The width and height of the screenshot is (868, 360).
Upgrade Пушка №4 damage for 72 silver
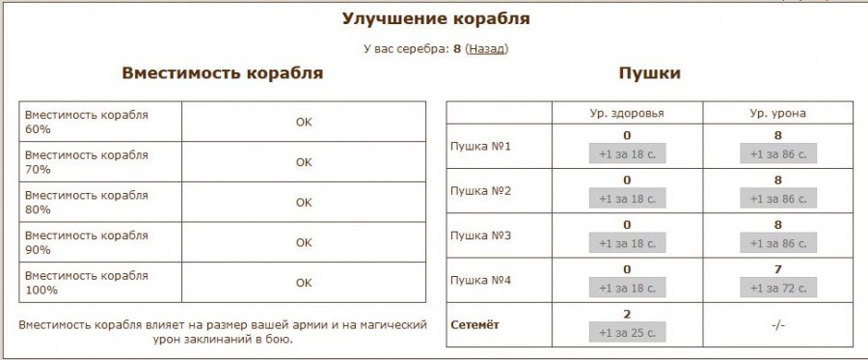pos(778,288)
